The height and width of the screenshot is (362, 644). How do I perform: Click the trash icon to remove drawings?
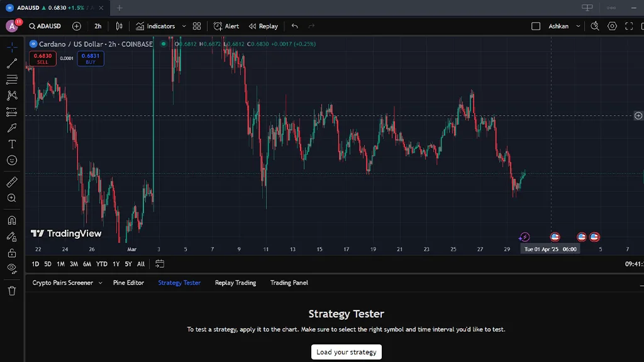tap(11, 290)
